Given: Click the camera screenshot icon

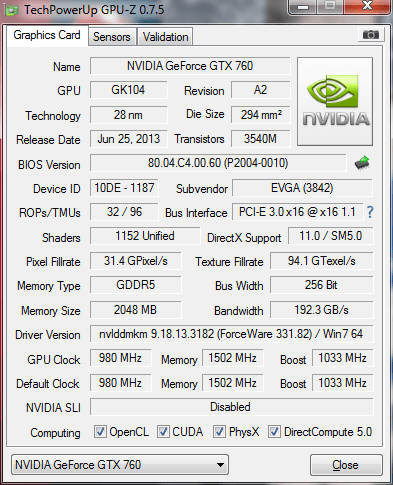Looking at the screenshot, I should pyautogui.click(x=371, y=34).
